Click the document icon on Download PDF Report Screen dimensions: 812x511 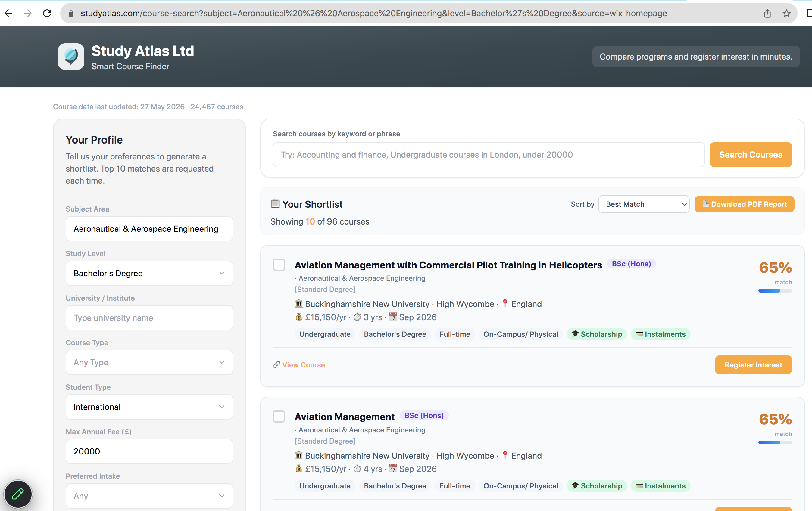pos(705,204)
